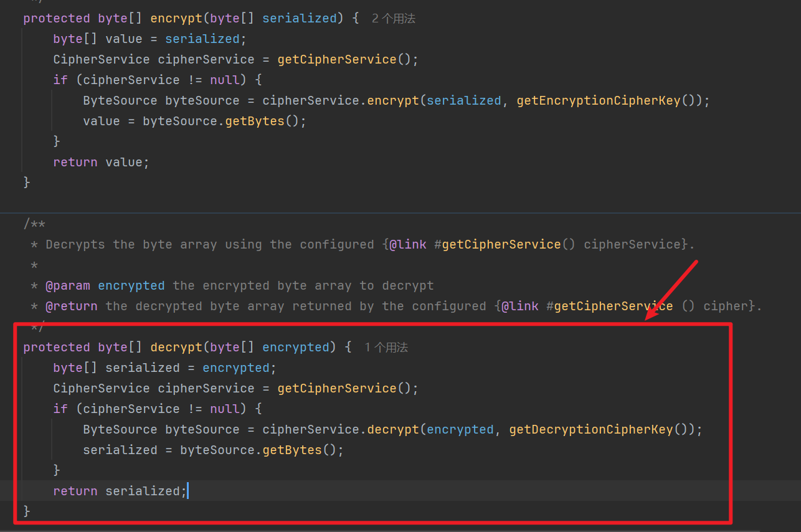Click the cipherService.encrypt method call
Image resolution: width=801 pixels, height=532 pixels.
393,101
